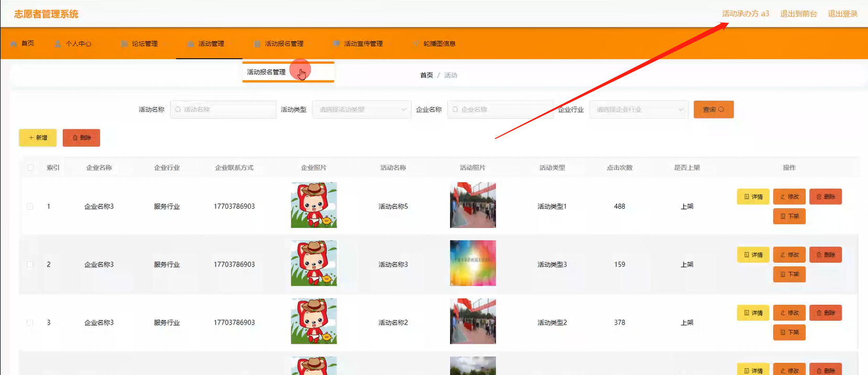Click 下架 for 活动名称2 row
The width and height of the screenshot is (868, 375).
click(789, 333)
